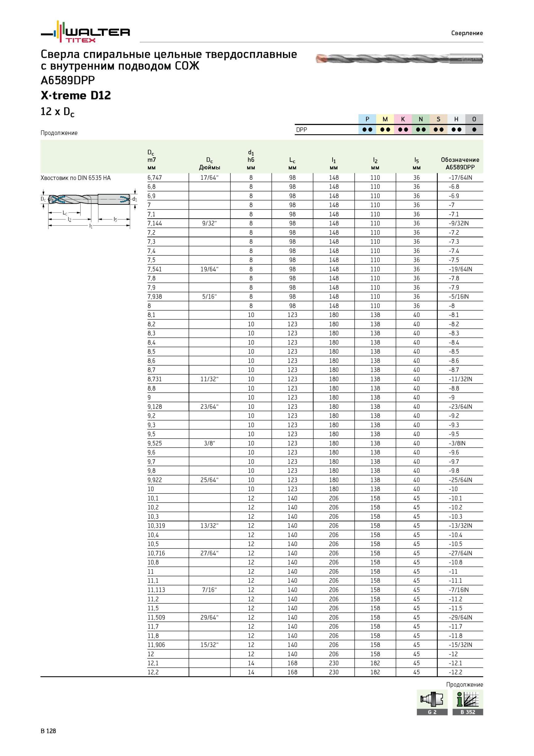Click the "Lc мм" column header
This screenshot has width=534, height=756.
(293, 164)
